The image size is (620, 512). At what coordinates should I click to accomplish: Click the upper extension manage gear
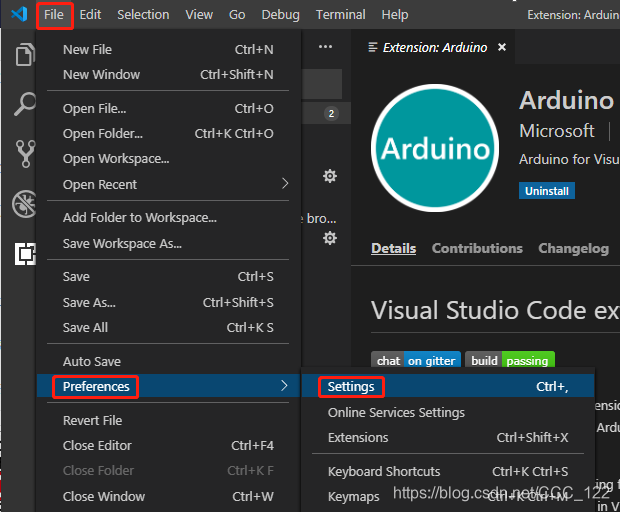(x=330, y=176)
